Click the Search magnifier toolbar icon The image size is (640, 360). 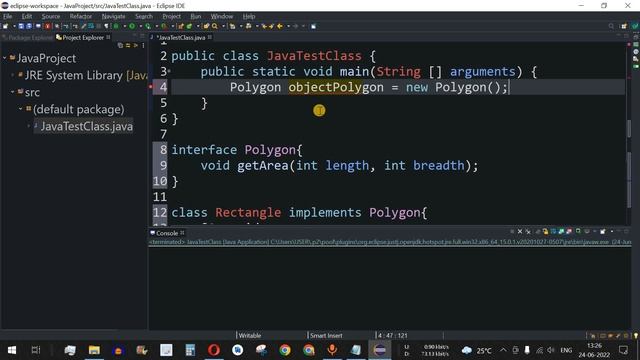[215, 26]
